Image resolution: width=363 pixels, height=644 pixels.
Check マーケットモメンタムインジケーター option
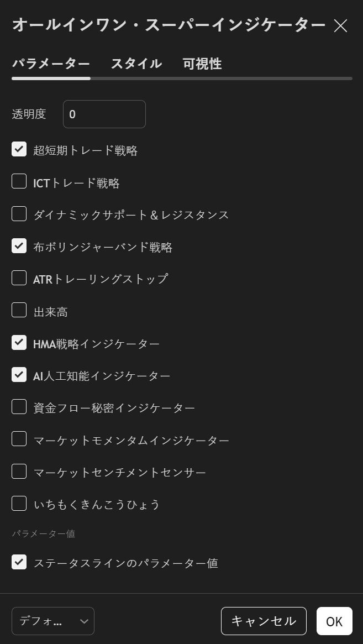19,439
